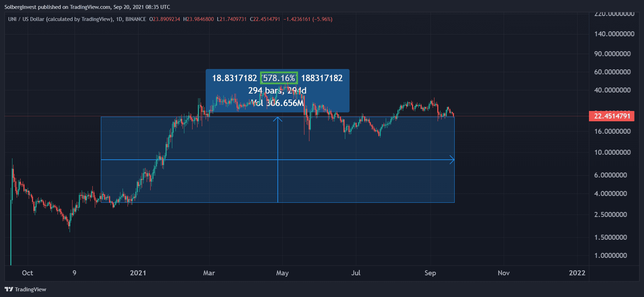Click the 90.0000000 price axis label
The height and width of the screenshot is (297, 644).
pos(612,54)
